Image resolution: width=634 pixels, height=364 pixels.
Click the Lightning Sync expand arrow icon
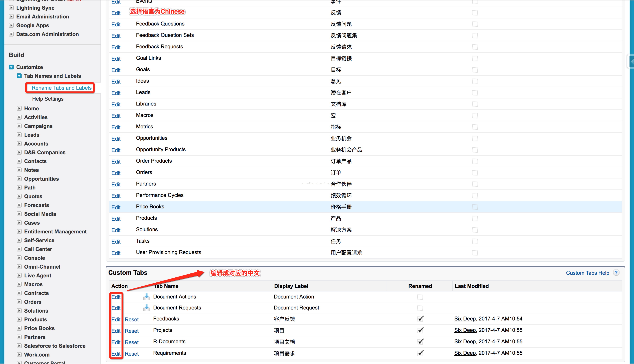11,8
